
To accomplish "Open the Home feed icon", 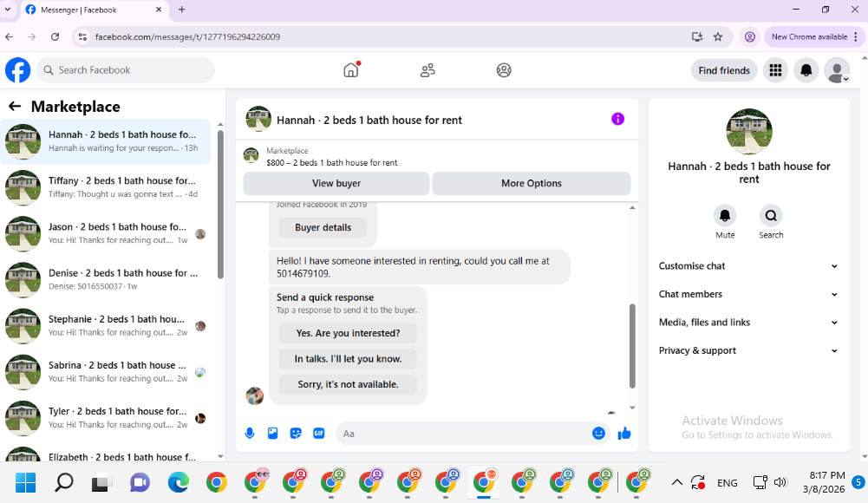I will point(351,70).
